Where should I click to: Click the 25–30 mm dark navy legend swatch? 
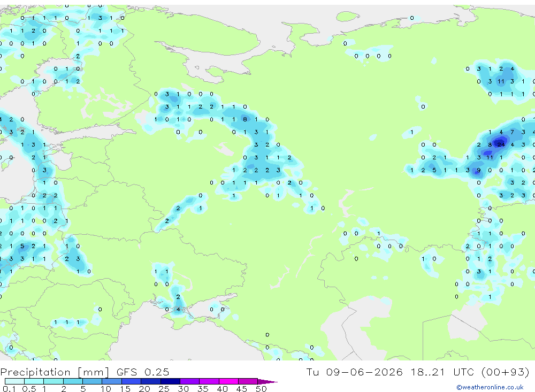(x=170, y=381)
